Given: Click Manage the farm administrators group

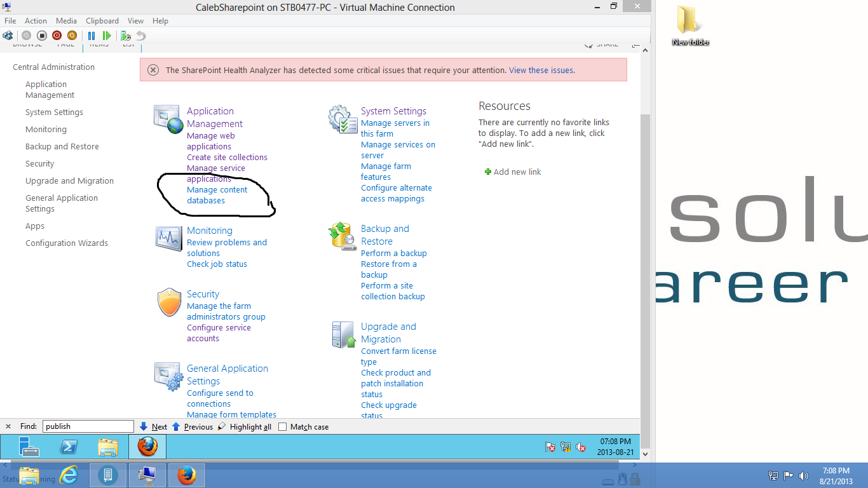Looking at the screenshot, I should (226, 311).
